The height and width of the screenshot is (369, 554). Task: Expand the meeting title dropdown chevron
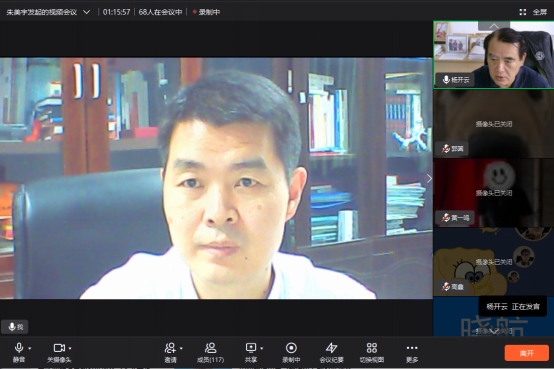(87, 12)
